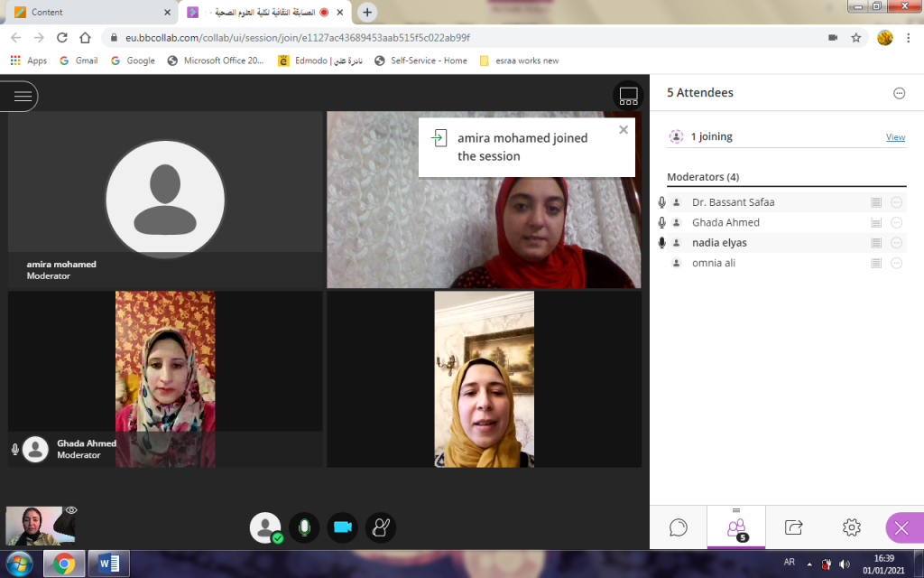The height and width of the screenshot is (578, 924).
Task: Click Ghada Ahmed's video tile
Action: (165, 378)
